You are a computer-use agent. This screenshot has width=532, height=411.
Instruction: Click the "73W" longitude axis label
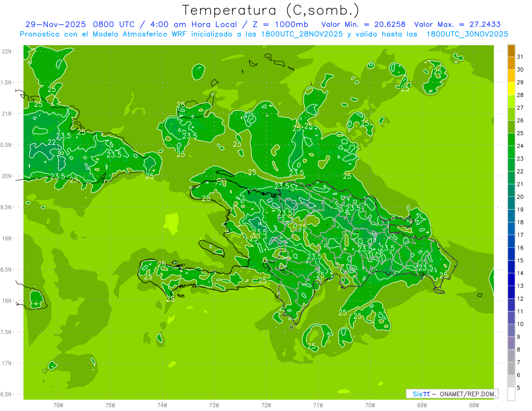click(x=214, y=405)
